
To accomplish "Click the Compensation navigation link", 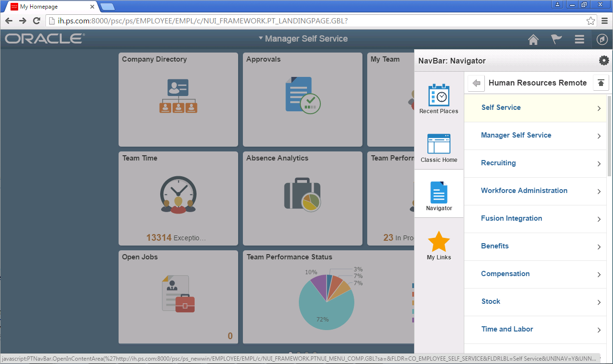I will click(x=505, y=274).
